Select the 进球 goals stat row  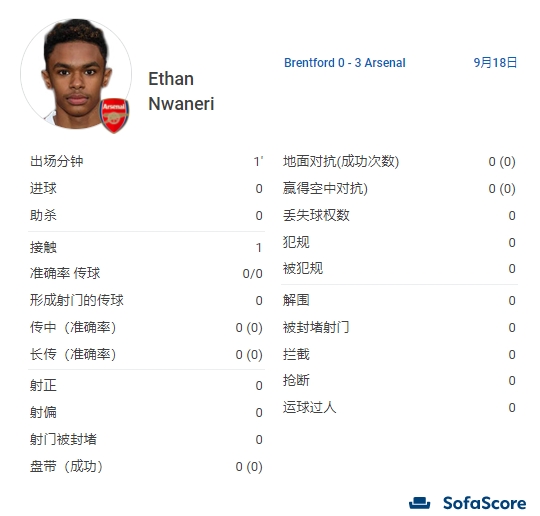point(146,188)
